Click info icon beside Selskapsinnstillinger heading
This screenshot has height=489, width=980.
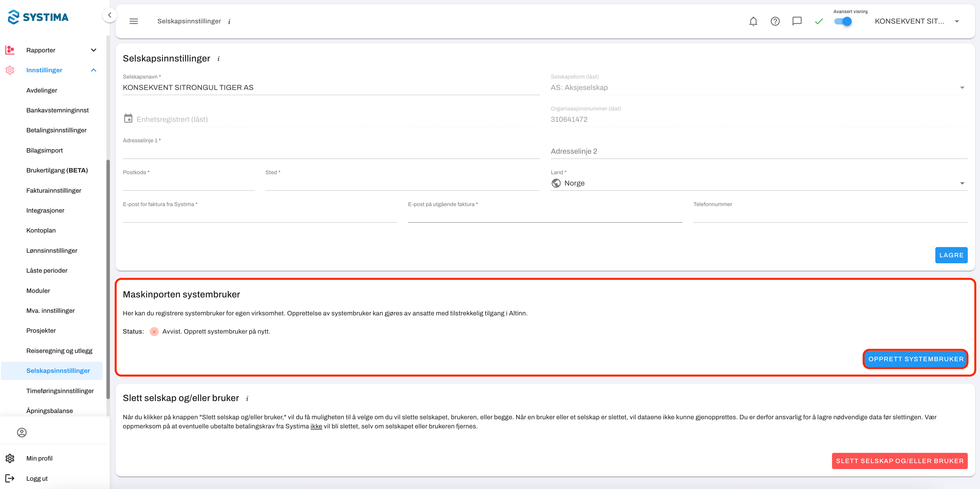(x=218, y=59)
